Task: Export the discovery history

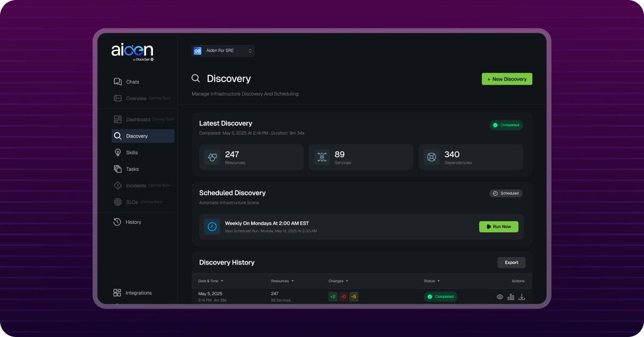Action: pos(511,262)
